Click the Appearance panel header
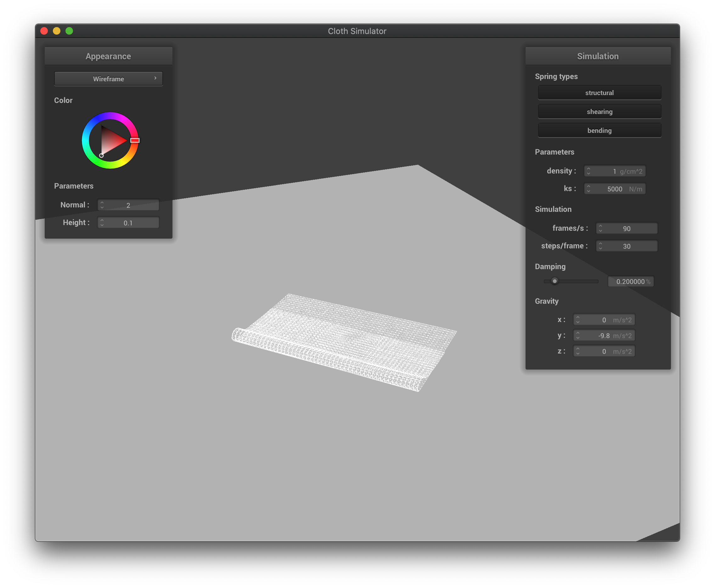 click(x=108, y=56)
